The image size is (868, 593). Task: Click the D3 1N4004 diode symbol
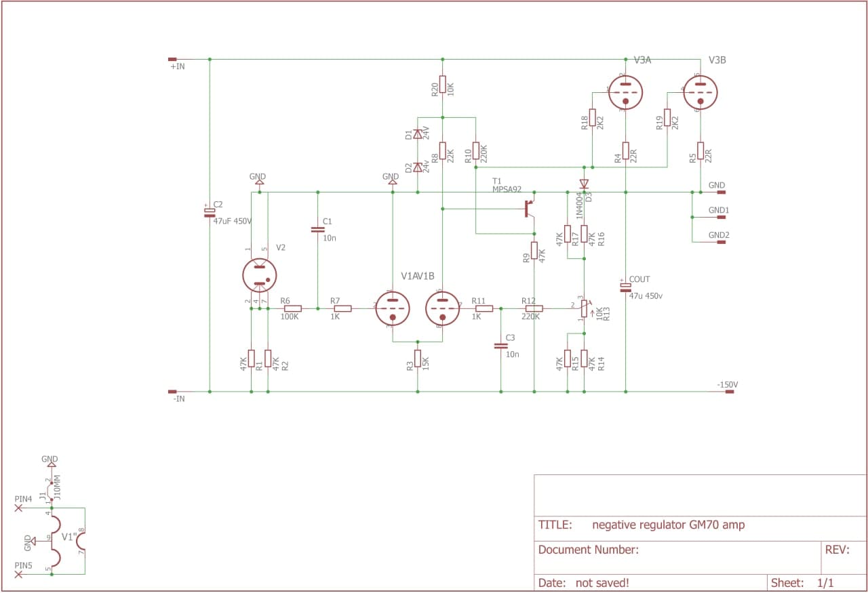(x=584, y=183)
